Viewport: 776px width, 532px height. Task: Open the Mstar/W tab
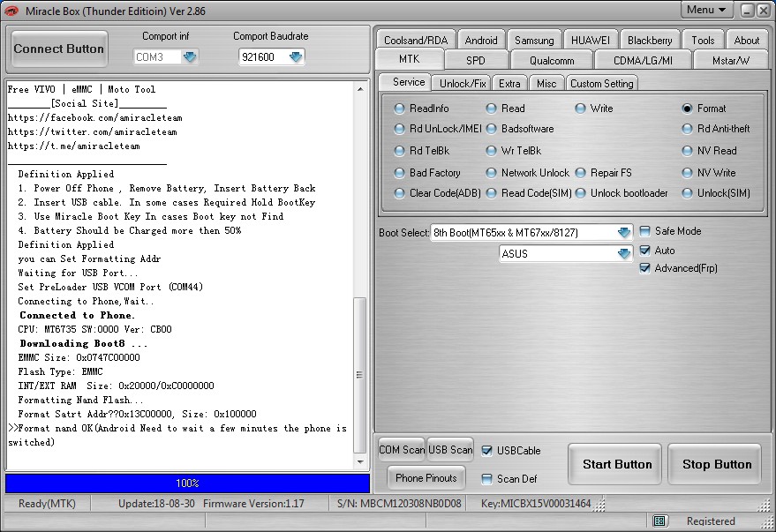(x=731, y=60)
